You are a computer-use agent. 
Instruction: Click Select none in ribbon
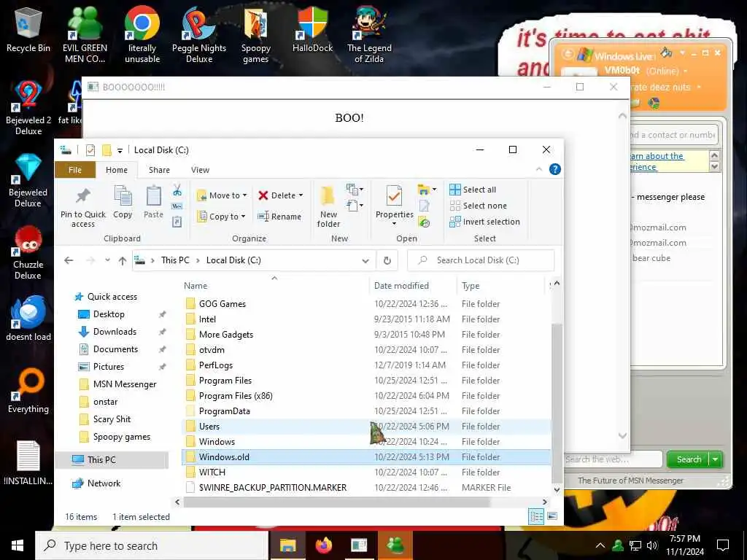pos(479,206)
